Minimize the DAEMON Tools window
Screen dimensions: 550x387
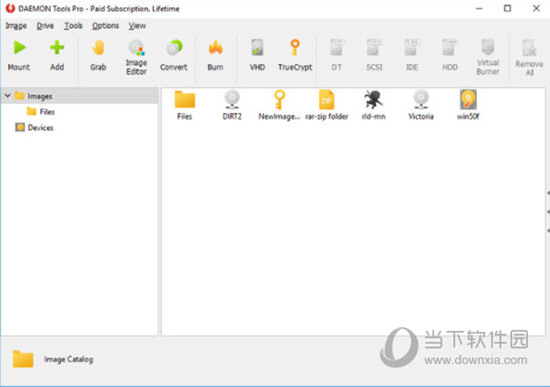[479, 8]
